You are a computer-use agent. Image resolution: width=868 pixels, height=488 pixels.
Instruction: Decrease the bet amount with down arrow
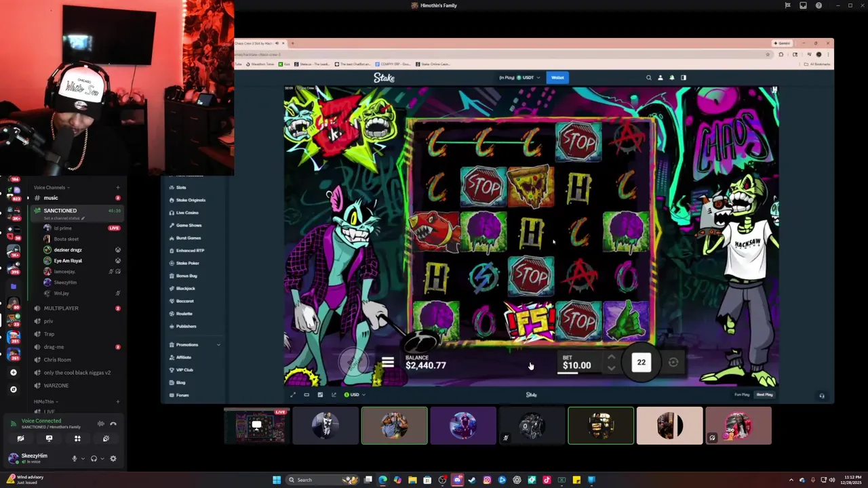[x=611, y=369]
